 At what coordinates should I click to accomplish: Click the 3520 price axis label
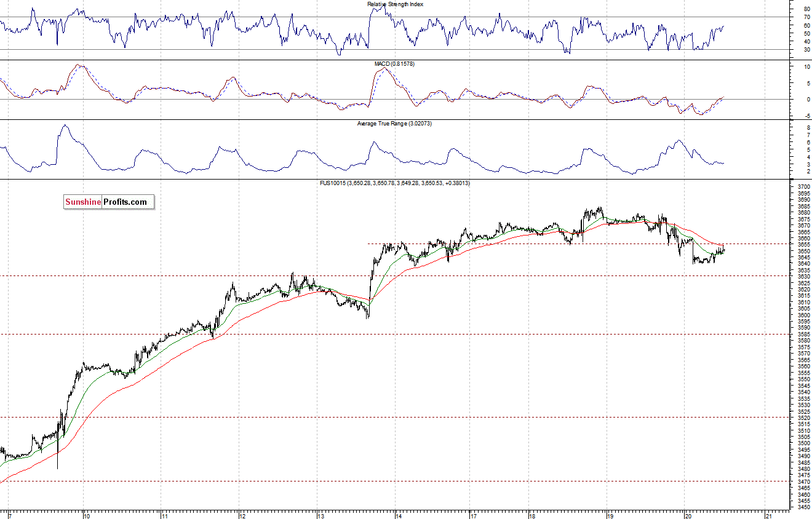point(803,418)
